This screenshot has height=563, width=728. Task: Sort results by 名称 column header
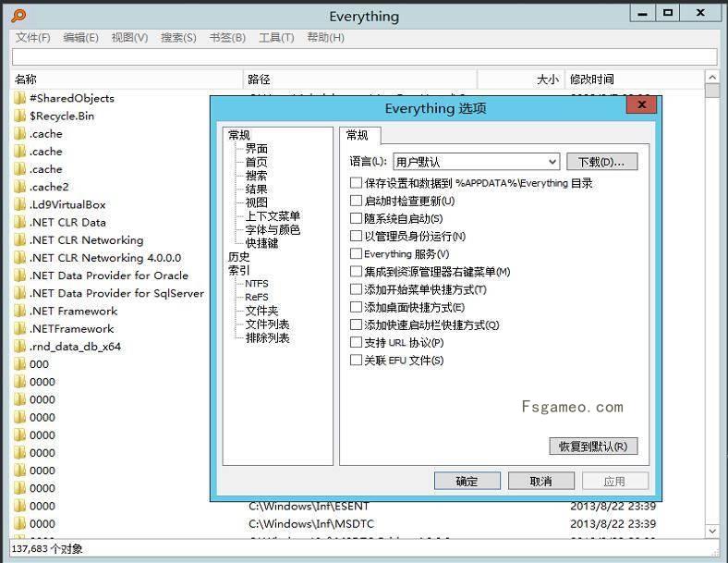click(126, 79)
